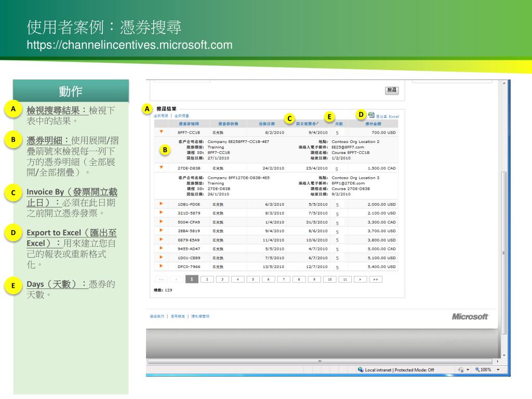
Task: Expand the 5004-CFA9 voucher row
Action: [x=161, y=221]
